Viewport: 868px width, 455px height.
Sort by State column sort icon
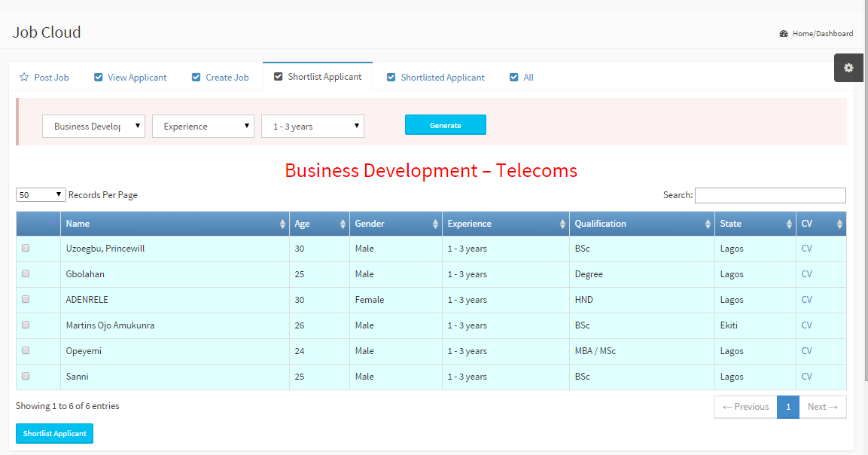tap(789, 224)
